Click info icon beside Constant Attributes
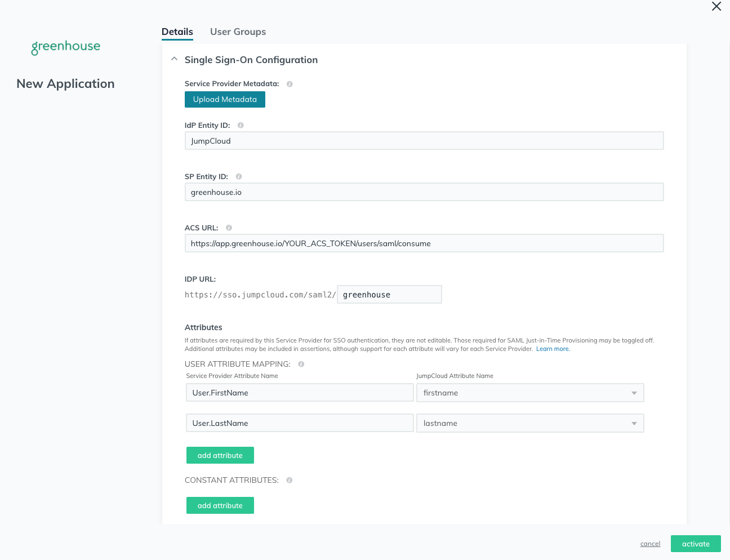The width and height of the screenshot is (730, 560). [x=290, y=481]
